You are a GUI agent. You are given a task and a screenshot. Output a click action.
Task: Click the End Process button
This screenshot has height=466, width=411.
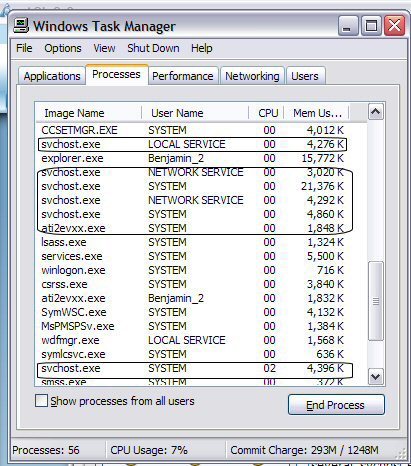pyautogui.click(x=336, y=405)
